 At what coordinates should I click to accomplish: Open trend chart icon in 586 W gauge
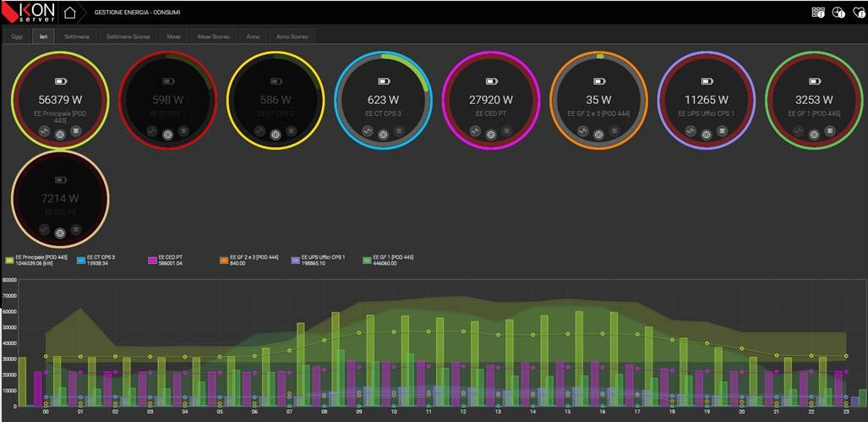(x=260, y=131)
